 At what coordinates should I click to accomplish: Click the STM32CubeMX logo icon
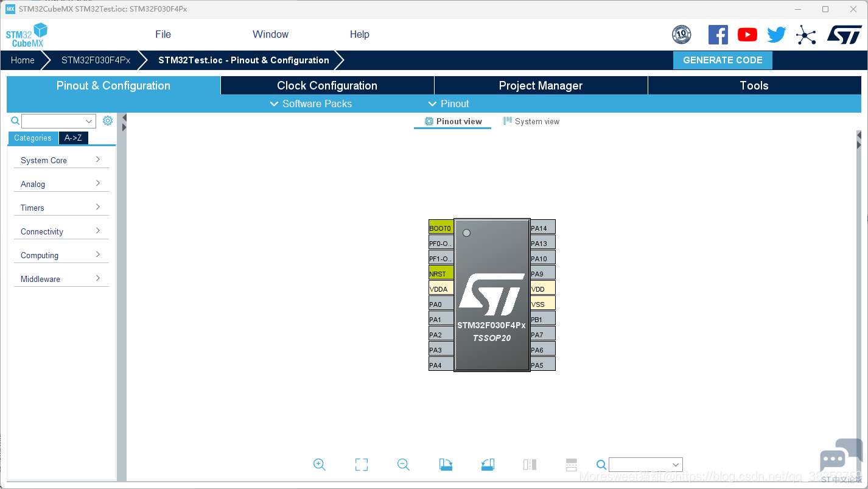tap(27, 35)
